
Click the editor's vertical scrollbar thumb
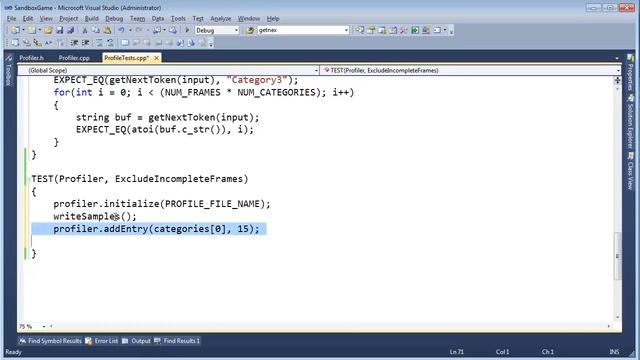coord(618,256)
